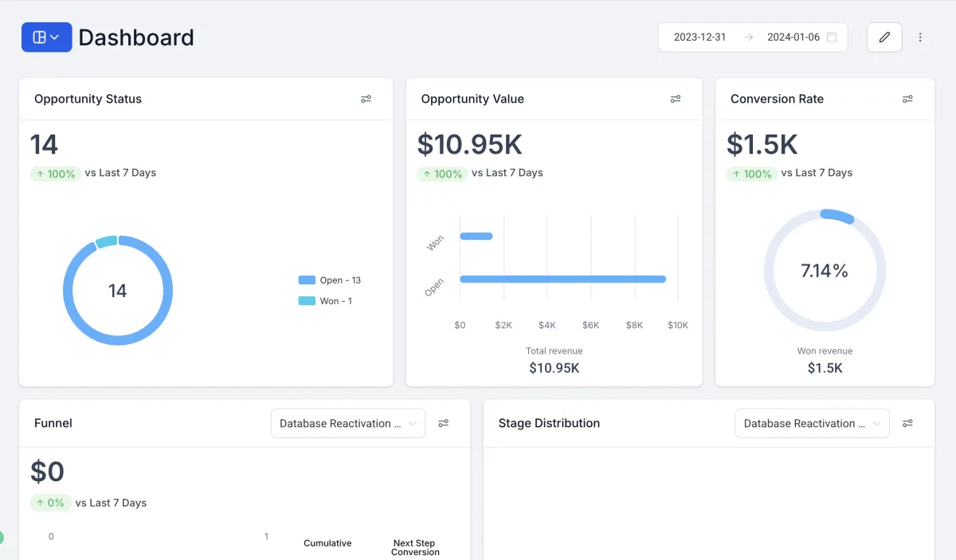The image size is (956, 560).
Task: Click the $1.5K conversion rate headline
Action: [x=762, y=144]
